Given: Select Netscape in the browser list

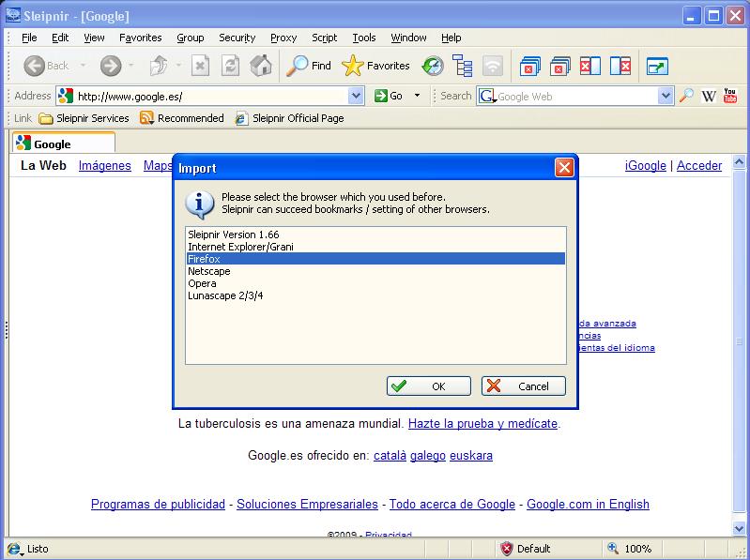Looking at the screenshot, I should tap(375, 271).
